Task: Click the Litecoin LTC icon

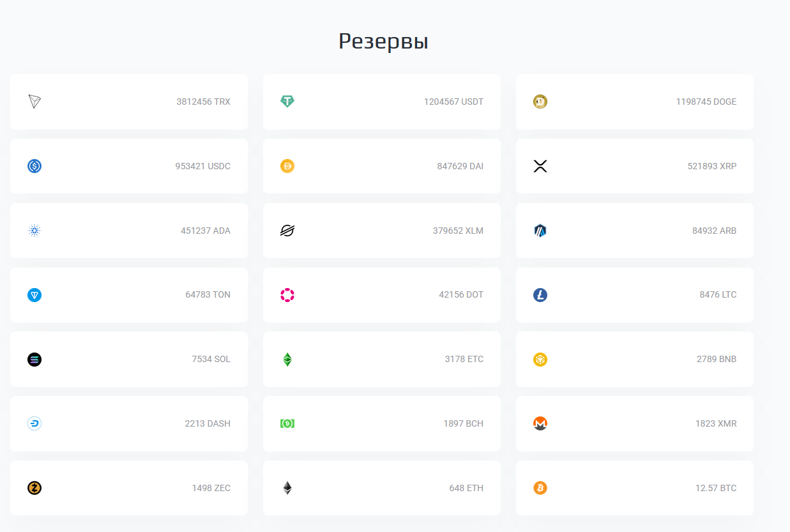Action: tap(540, 295)
